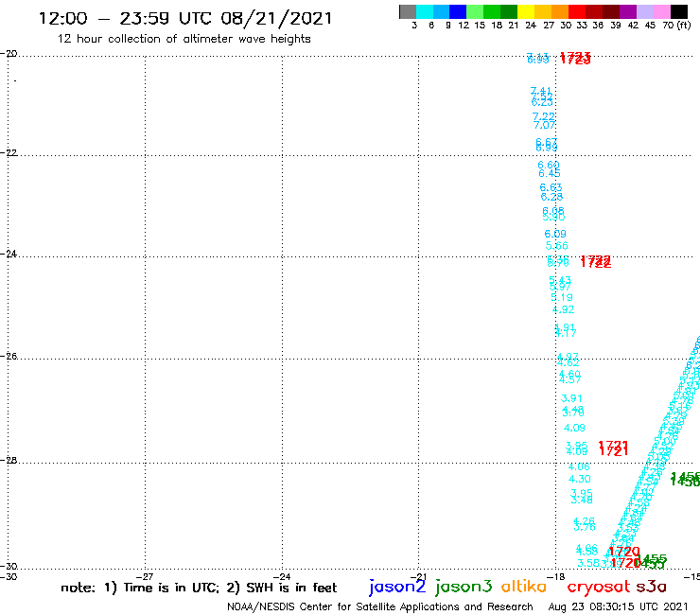Image resolution: width=700 pixels, height=615 pixels.
Task: Select the altika legend label
Action: coord(524,586)
